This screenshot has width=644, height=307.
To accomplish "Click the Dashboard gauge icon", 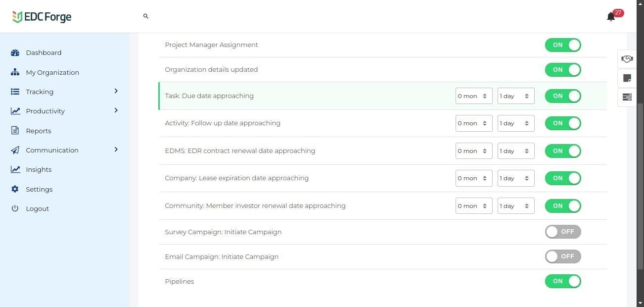I will 15,52.
